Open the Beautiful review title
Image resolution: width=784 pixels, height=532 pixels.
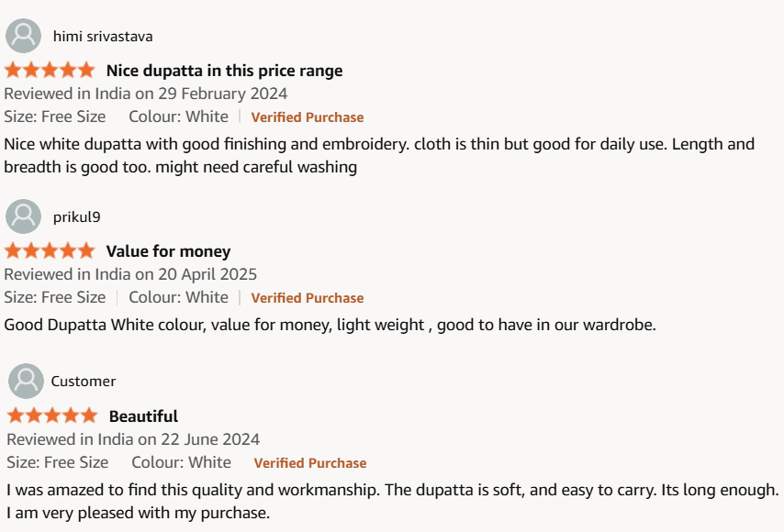pos(143,416)
